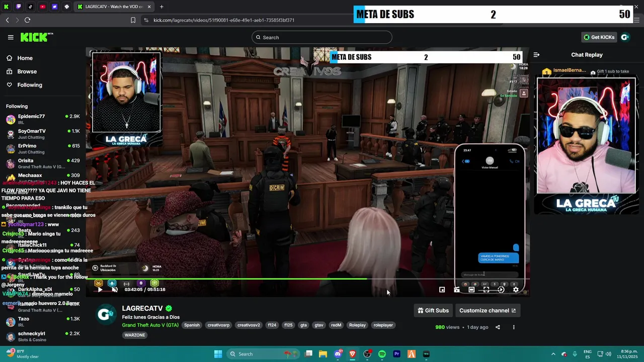Image resolution: width=644 pixels, height=362 pixels.
Task: Open playback speed options
Action: click(501, 290)
